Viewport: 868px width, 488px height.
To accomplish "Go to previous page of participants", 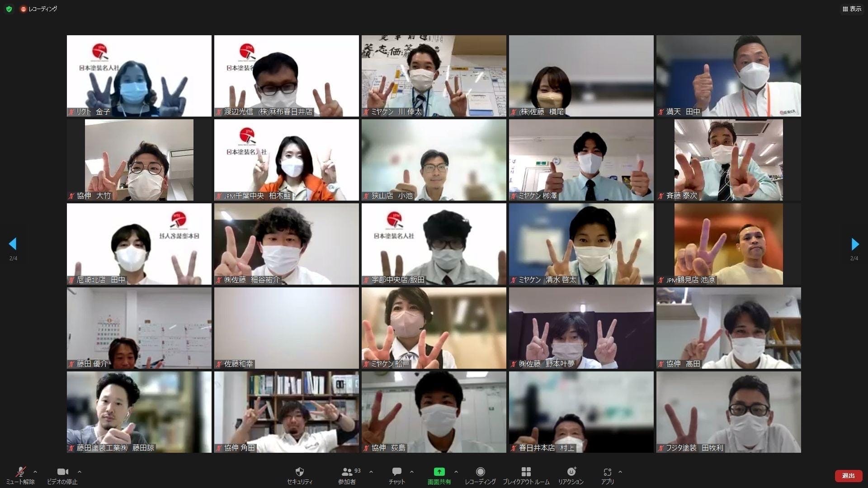I will click(x=13, y=244).
